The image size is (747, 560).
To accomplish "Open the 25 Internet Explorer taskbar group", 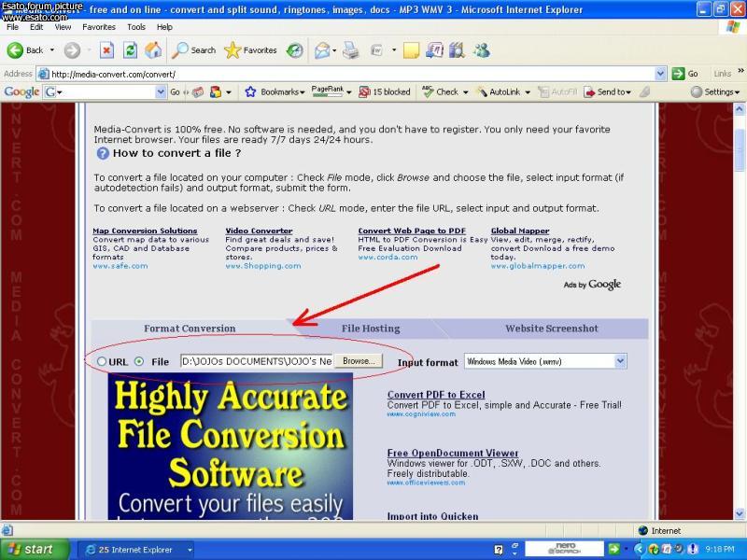I will pos(134,550).
